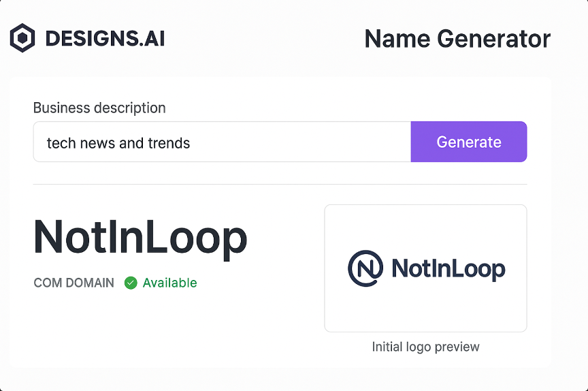Click the NotInLoop wordmark inside logo preview

[x=448, y=269]
